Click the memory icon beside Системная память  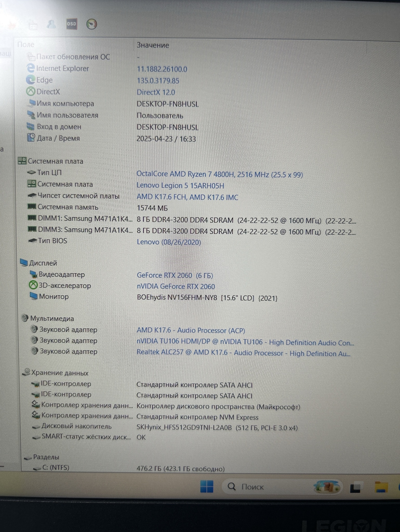pos(32,207)
